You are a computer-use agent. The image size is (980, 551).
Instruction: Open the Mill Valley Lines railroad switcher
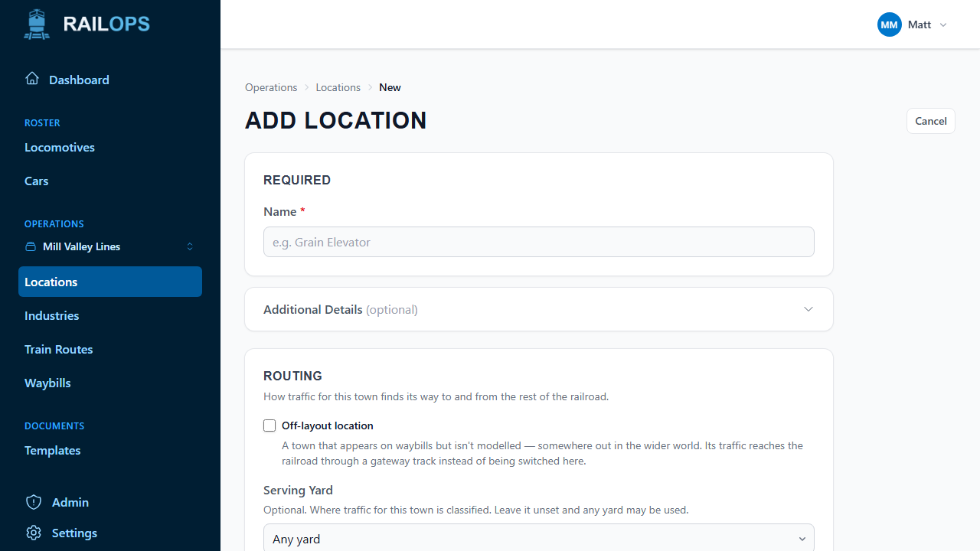tap(110, 246)
